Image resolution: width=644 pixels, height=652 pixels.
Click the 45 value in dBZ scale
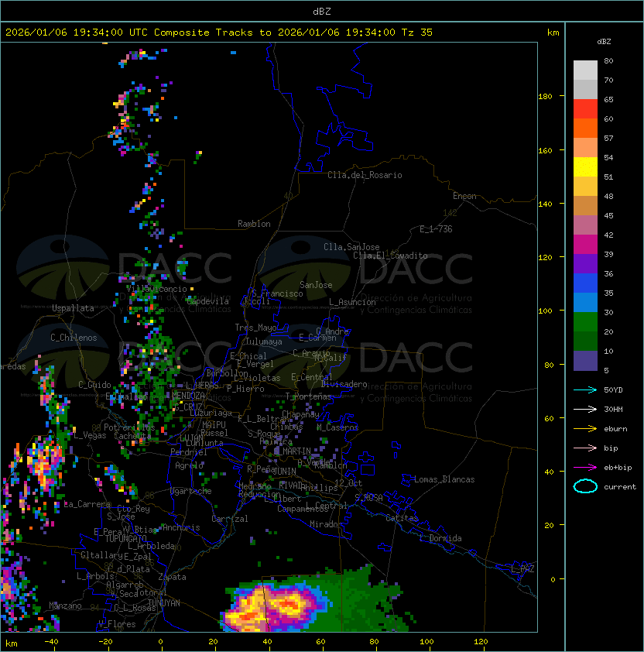pyautogui.click(x=608, y=215)
